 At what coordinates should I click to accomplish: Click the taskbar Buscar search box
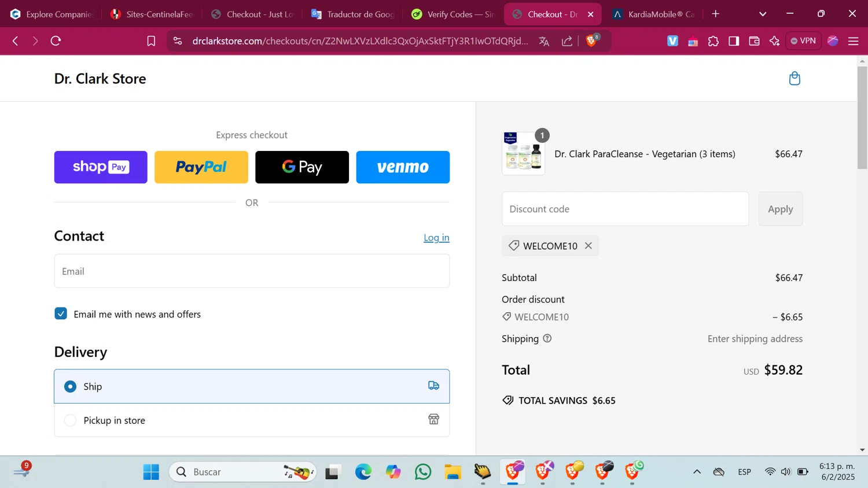(x=243, y=472)
